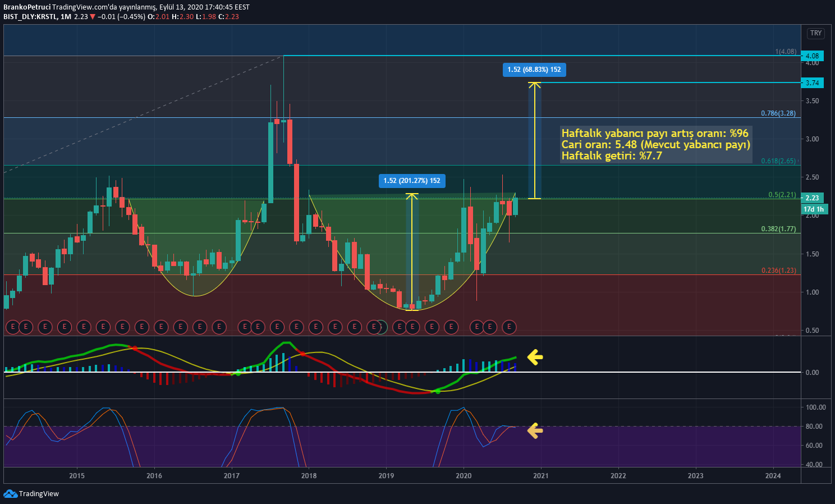
Task: Click the 40.00 stochastic scale value
Action: point(814,465)
